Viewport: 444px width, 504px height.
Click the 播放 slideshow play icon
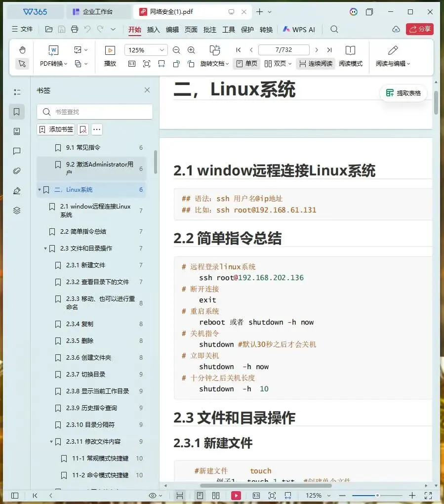[x=110, y=50]
